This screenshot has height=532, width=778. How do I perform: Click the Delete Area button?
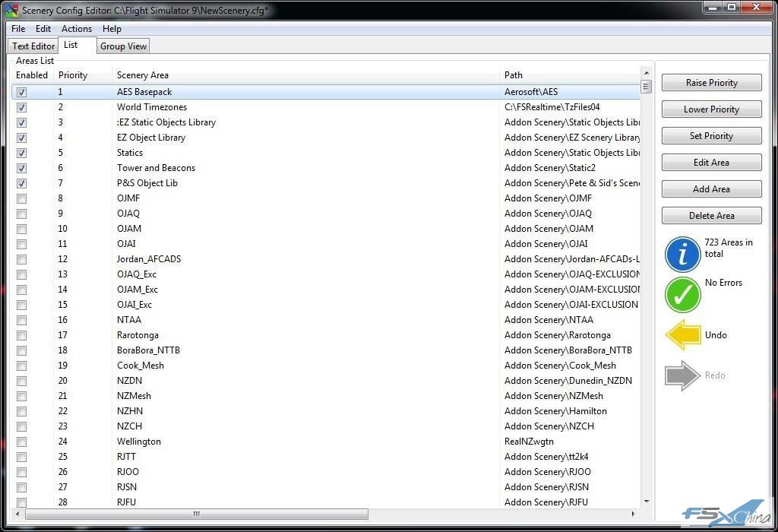pos(711,215)
